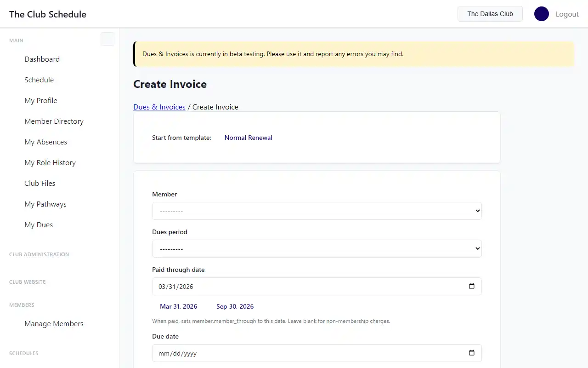Collapse the sidebar using the square toggle button
Screen dimensions: 588x368
107,40
